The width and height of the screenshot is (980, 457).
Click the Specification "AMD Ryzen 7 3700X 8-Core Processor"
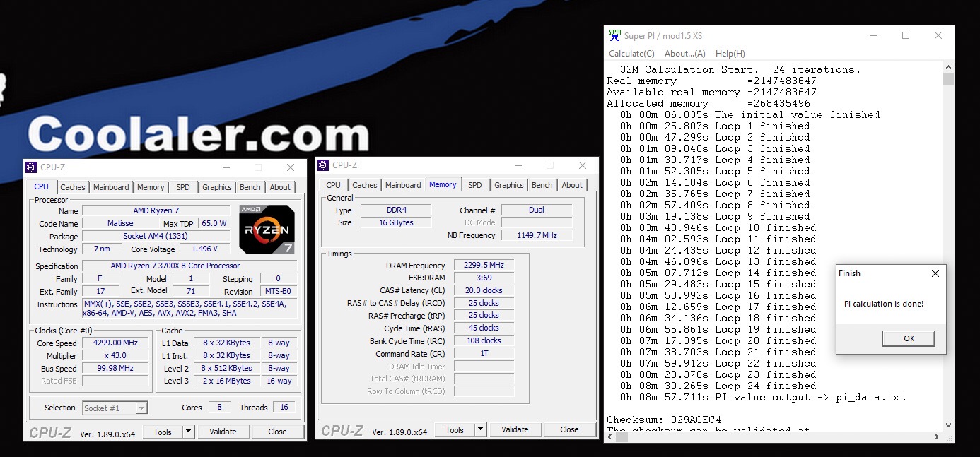click(x=190, y=266)
